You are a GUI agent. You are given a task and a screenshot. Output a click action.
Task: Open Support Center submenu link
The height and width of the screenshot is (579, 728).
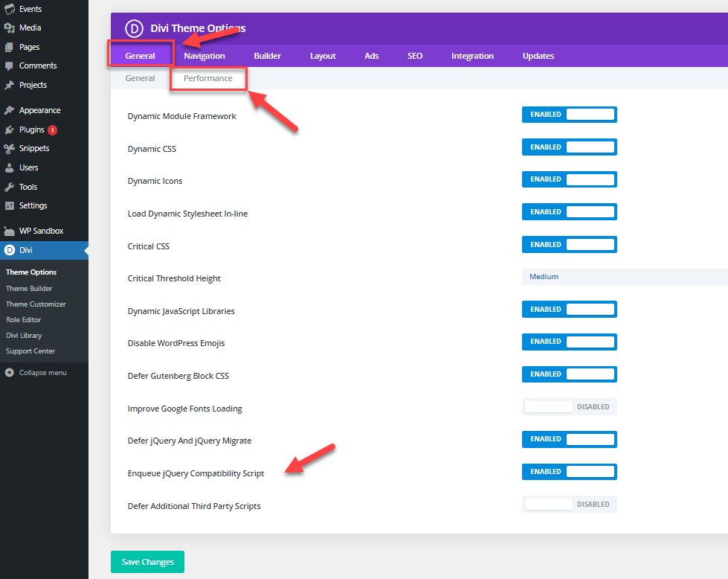30,351
